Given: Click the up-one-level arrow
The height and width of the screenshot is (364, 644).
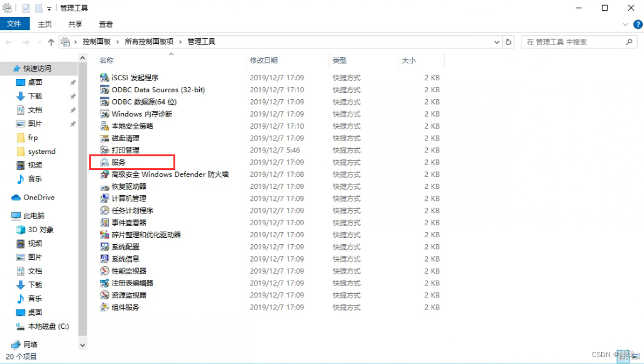Looking at the screenshot, I should point(51,43).
